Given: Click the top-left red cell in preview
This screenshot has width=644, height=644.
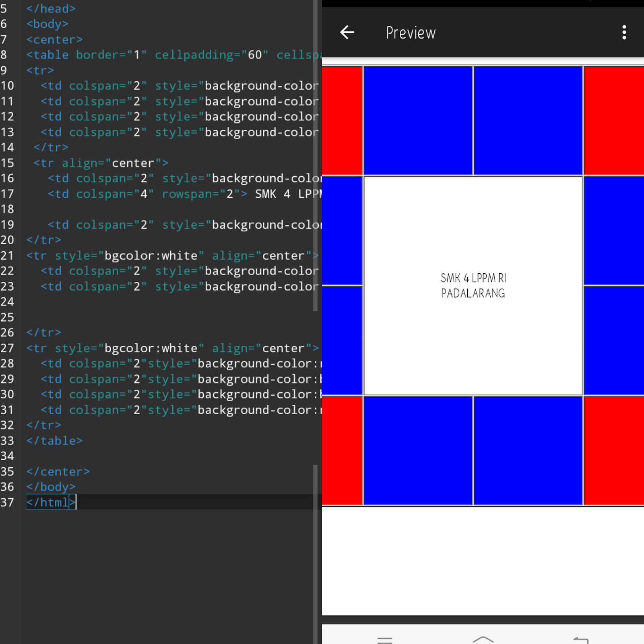Looking at the screenshot, I should coord(342,121).
